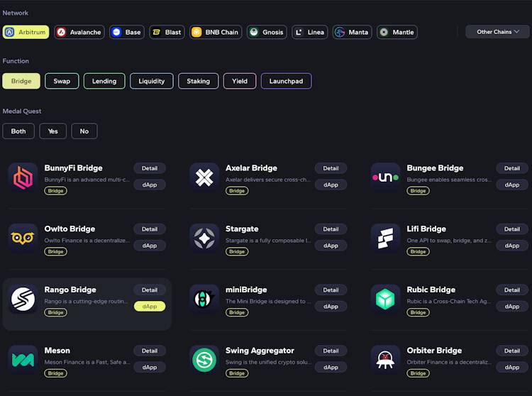The image size is (532, 396).
Task: Open Detail for Swing Aggregator
Action: [x=331, y=351]
